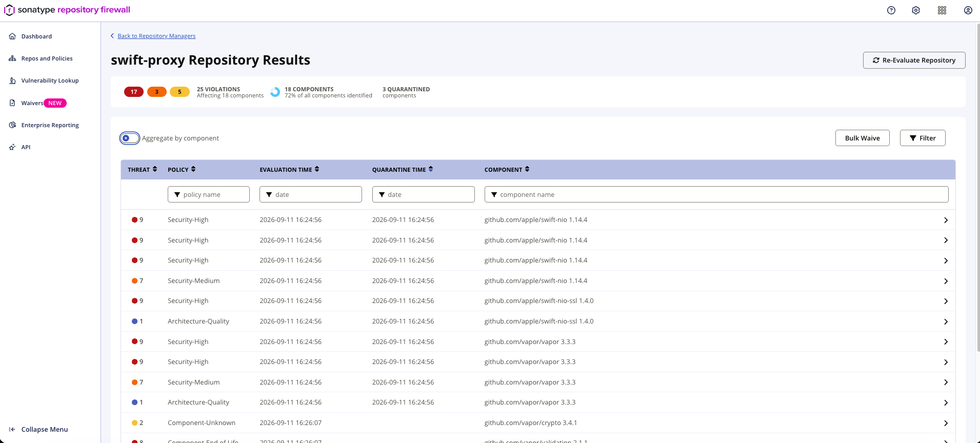Open Repos and Policies
The height and width of the screenshot is (443, 980).
[x=47, y=58]
